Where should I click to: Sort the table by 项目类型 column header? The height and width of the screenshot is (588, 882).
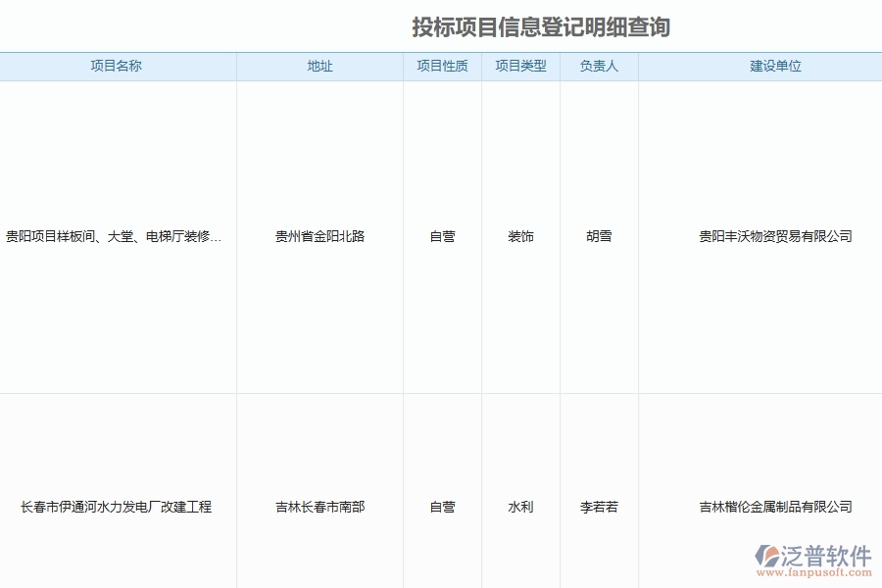520,66
